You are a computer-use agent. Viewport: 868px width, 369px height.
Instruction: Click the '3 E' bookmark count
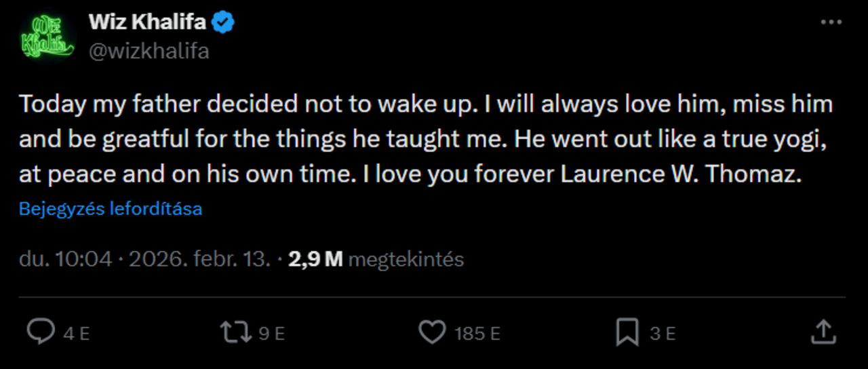663,334
